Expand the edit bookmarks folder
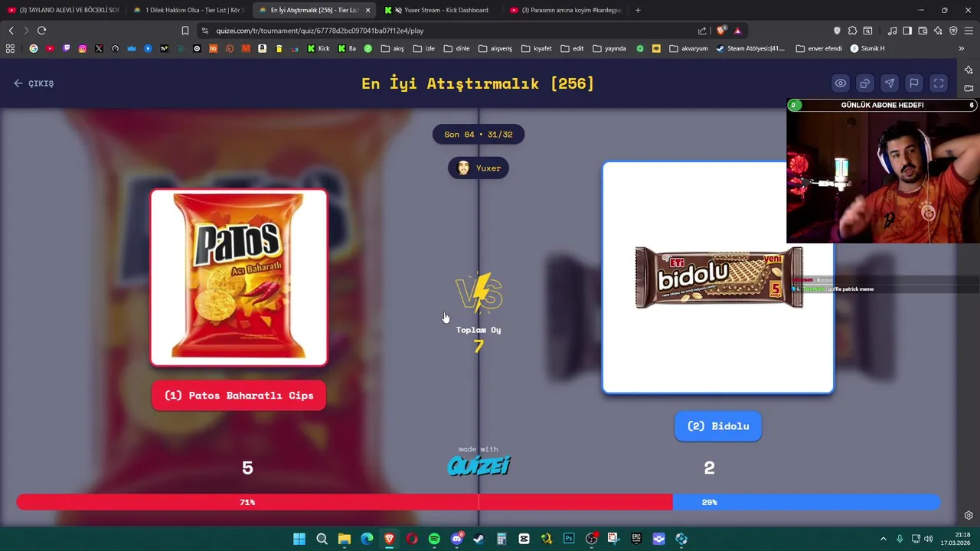 (x=572, y=48)
